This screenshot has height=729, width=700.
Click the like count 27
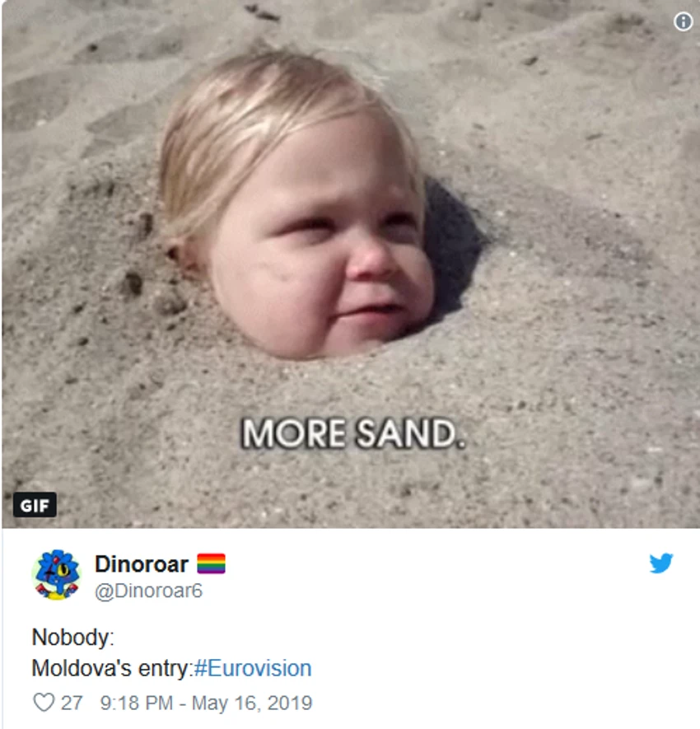point(72,703)
